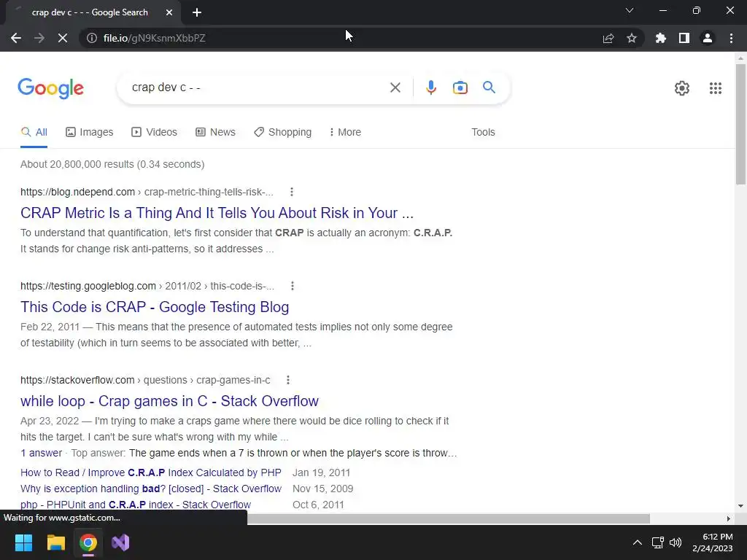747x560 pixels.
Task: Share this page icon in address bar
Action: 608,38
